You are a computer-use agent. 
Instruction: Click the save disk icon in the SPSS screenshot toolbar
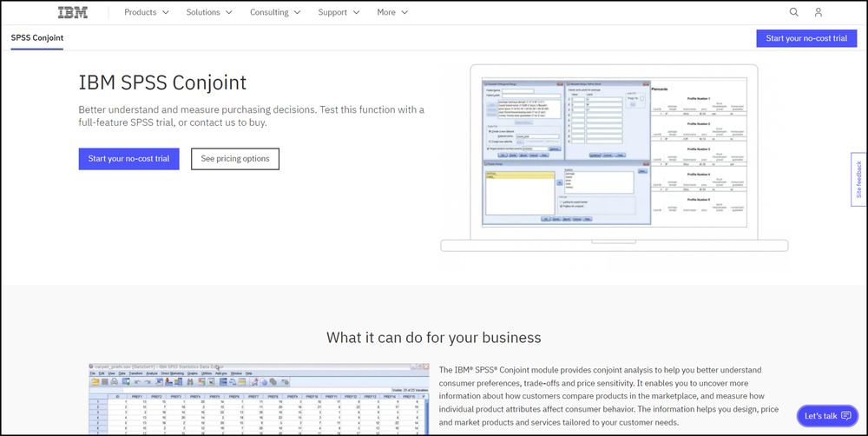tap(105, 381)
